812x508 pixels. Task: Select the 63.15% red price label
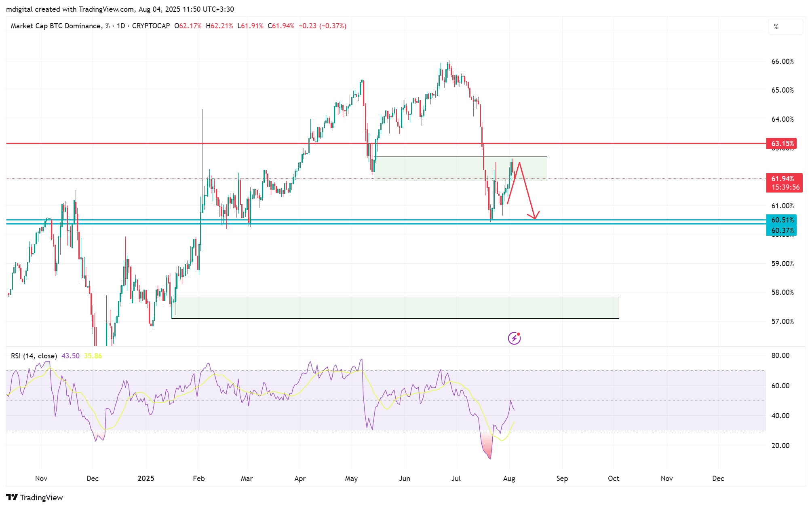coord(782,144)
